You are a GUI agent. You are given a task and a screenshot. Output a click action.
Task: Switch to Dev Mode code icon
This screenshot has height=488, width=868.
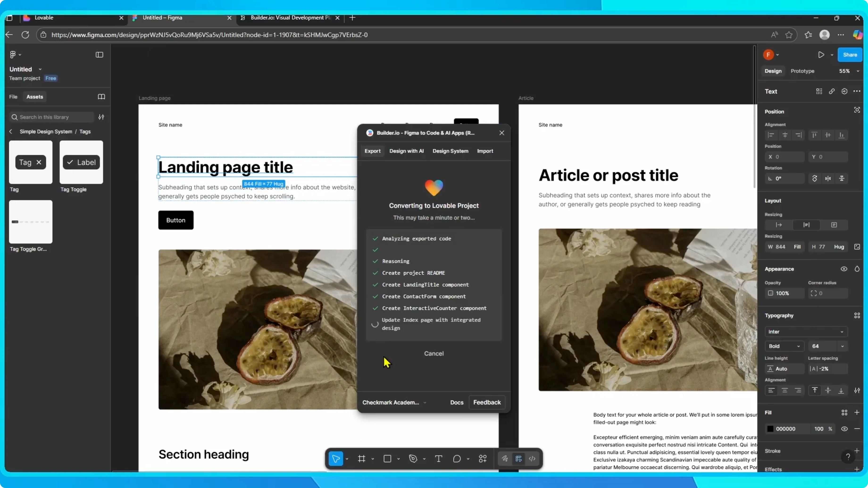click(532, 459)
